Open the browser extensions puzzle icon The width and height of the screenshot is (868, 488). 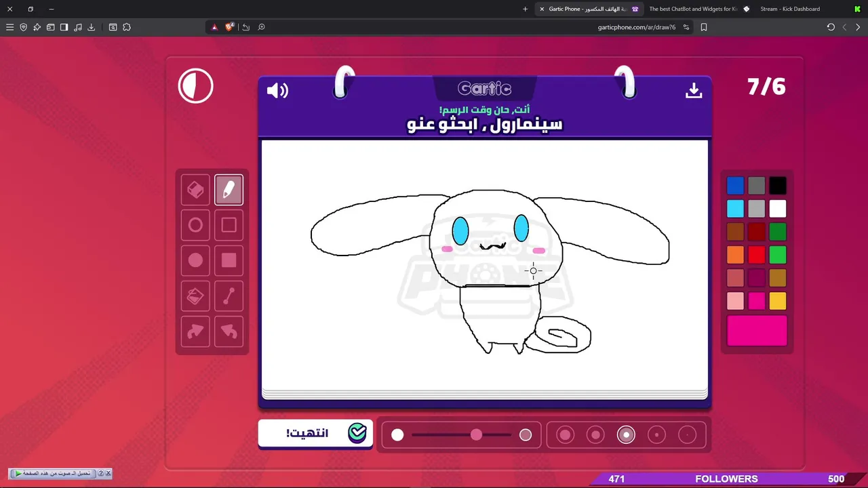point(126,27)
